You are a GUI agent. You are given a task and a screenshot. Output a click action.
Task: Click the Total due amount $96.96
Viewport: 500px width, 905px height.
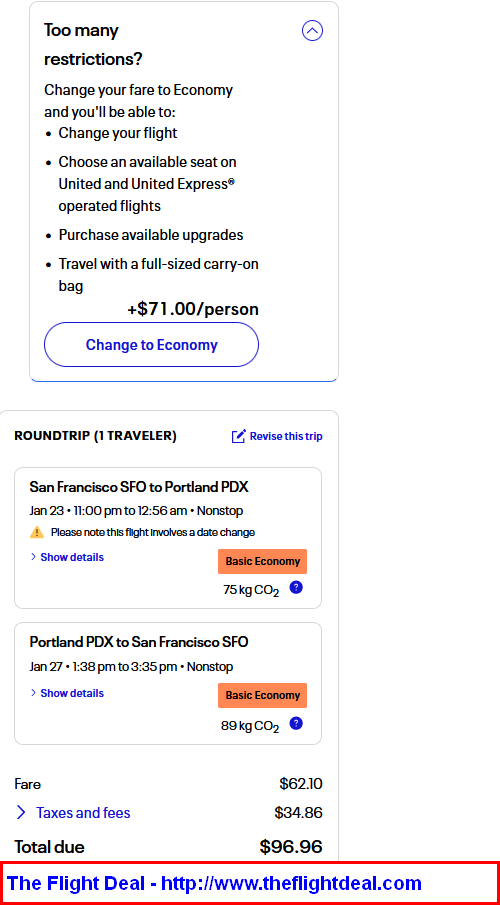point(291,847)
